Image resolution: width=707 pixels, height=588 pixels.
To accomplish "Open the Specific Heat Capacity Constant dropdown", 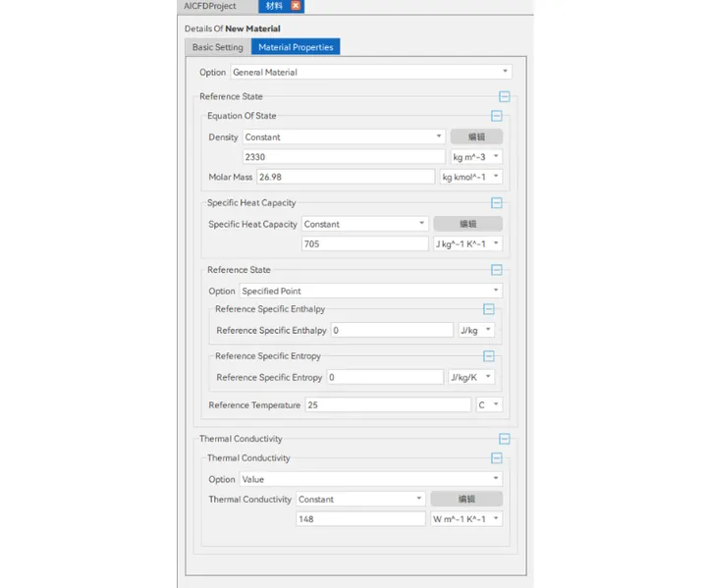I will click(x=364, y=224).
